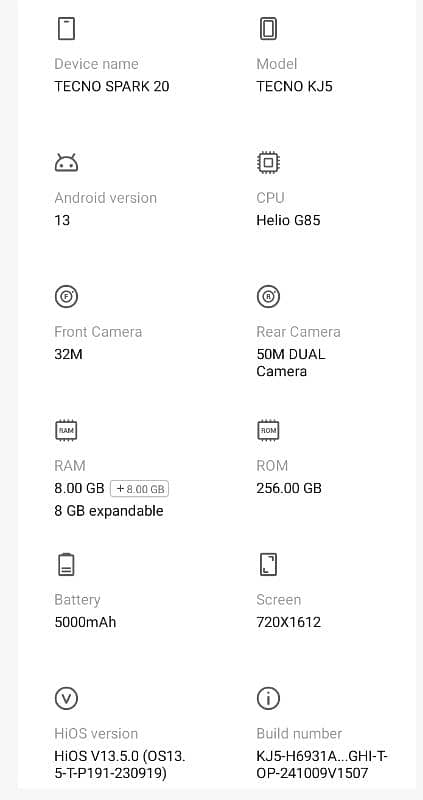Select the Battery icon
Viewport: 423px width, 800px height.
66,564
